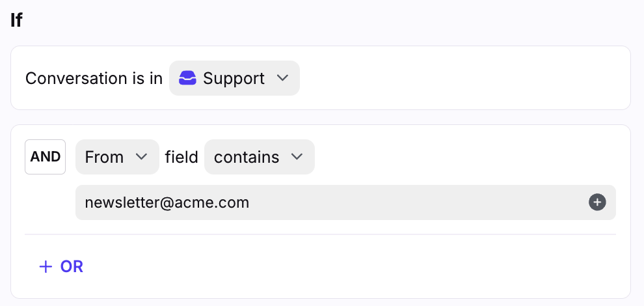Screen dimensions: 644x306
Task: Click the "Conversation is in" label
Action: [94, 79]
